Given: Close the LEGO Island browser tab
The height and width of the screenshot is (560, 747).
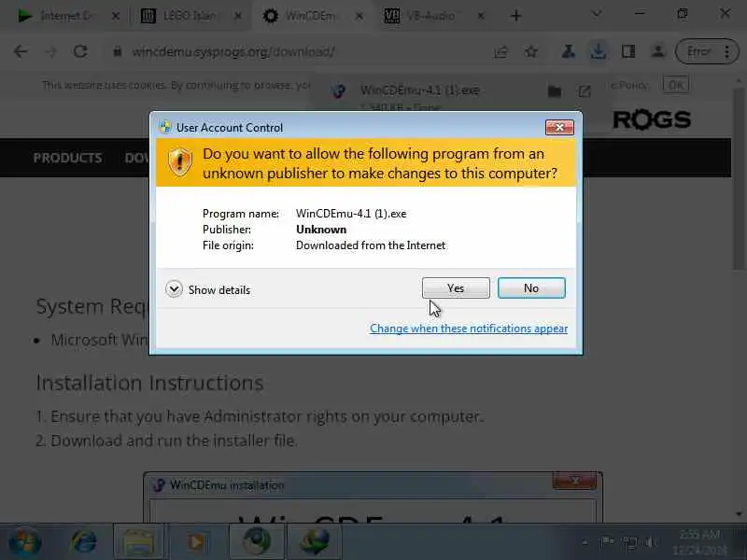Looking at the screenshot, I should tap(238, 16).
